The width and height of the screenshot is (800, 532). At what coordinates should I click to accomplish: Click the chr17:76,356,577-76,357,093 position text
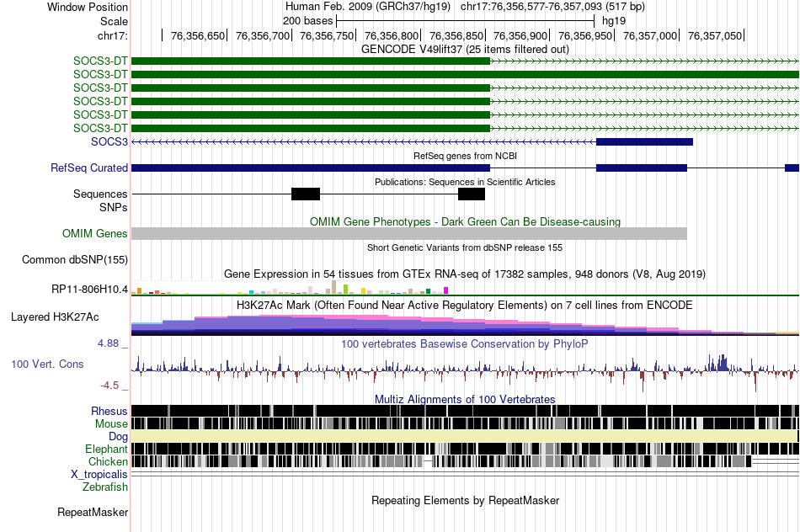click(x=552, y=7)
